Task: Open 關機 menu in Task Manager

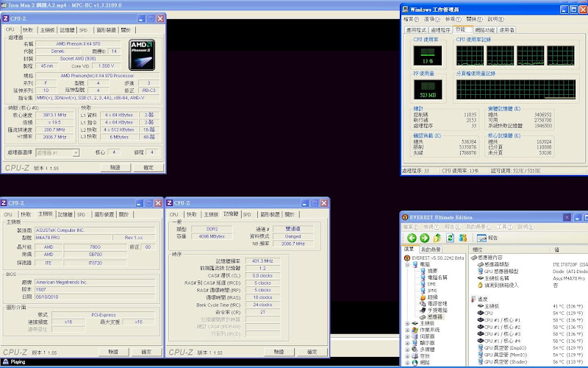Action: point(474,19)
